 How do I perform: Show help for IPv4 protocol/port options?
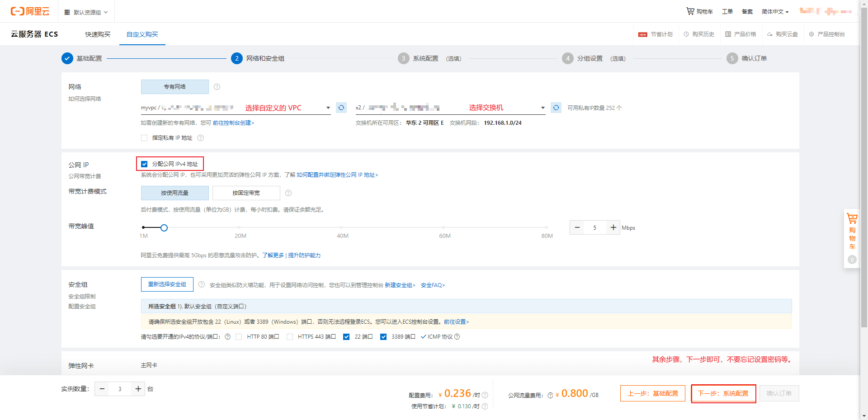pyautogui.click(x=227, y=337)
